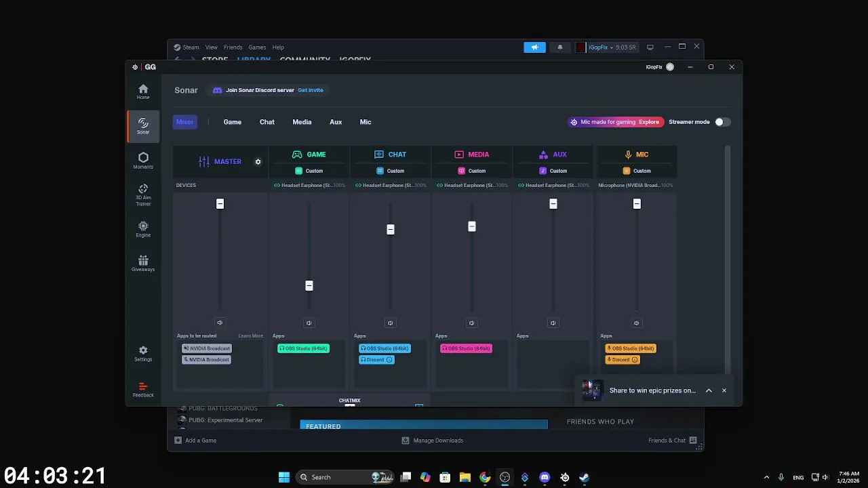Click the Game volume slider handle

309,285
